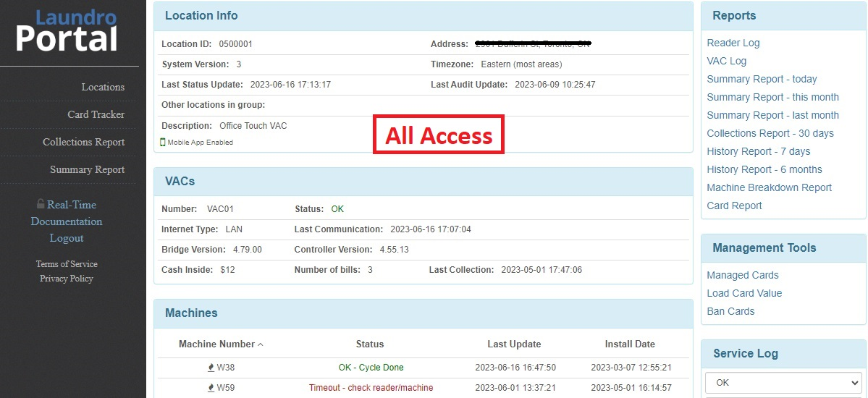Open Collections Report from sidebar menu
The image size is (868, 398).
tap(83, 143)
